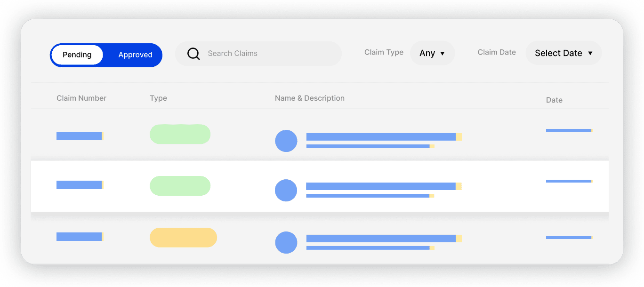Select the highlighted white claim row's avatar
The width and height of the screenshot is (644, 287).
[x=286, y=191]
